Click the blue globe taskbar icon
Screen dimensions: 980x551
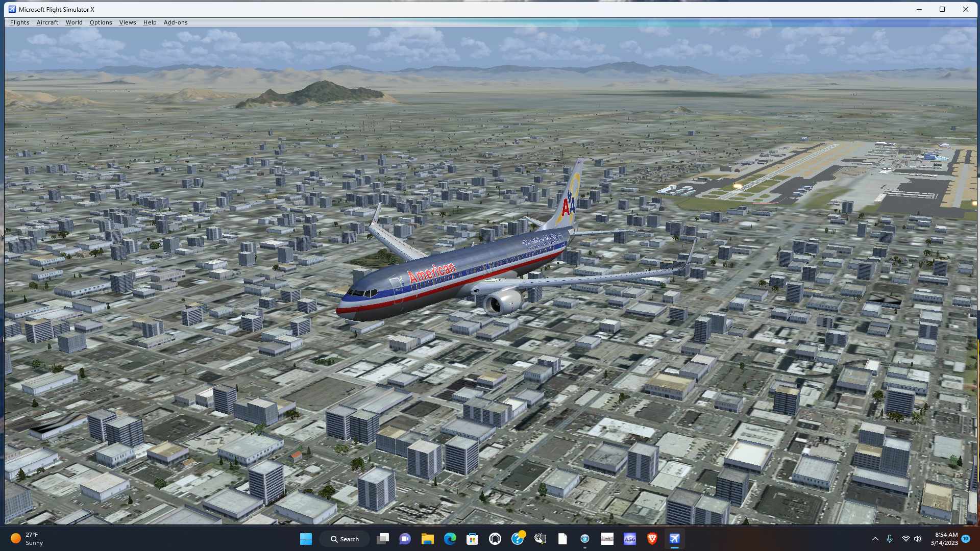585,539
